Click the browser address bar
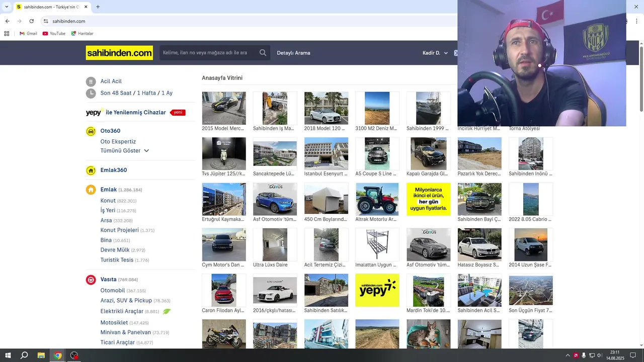The width and height of the screenshot is (644, 362). pyautogui.click(x=252, y=21)
